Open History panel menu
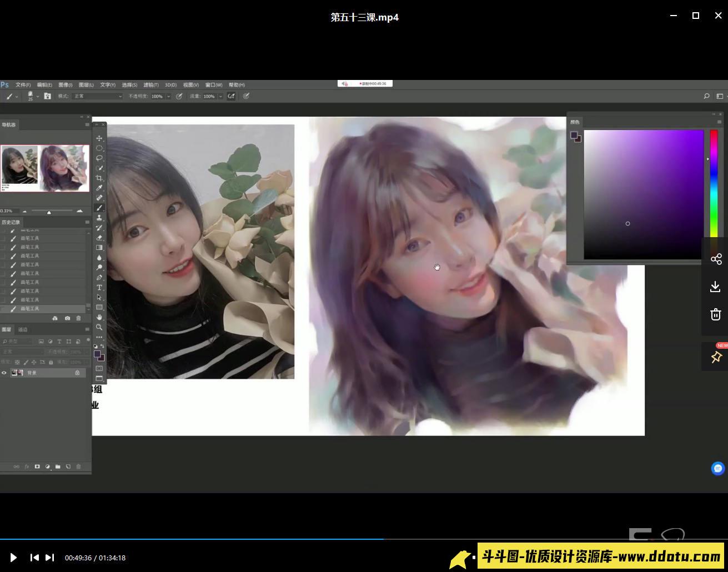 click(87, 222)
